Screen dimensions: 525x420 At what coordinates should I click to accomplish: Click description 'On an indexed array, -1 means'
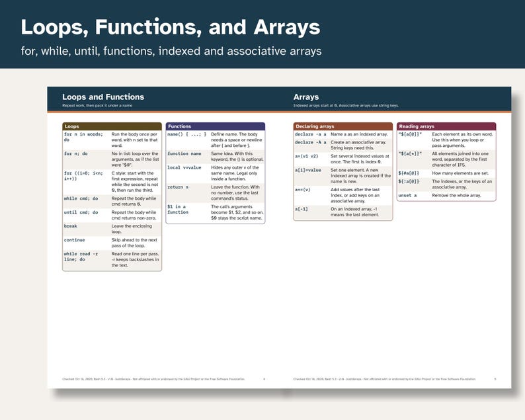tap(355, 212)
